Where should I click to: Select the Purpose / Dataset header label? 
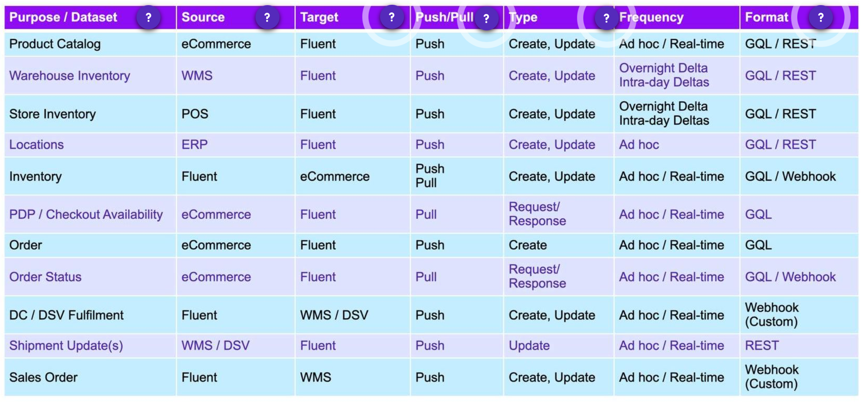point(63,18)
